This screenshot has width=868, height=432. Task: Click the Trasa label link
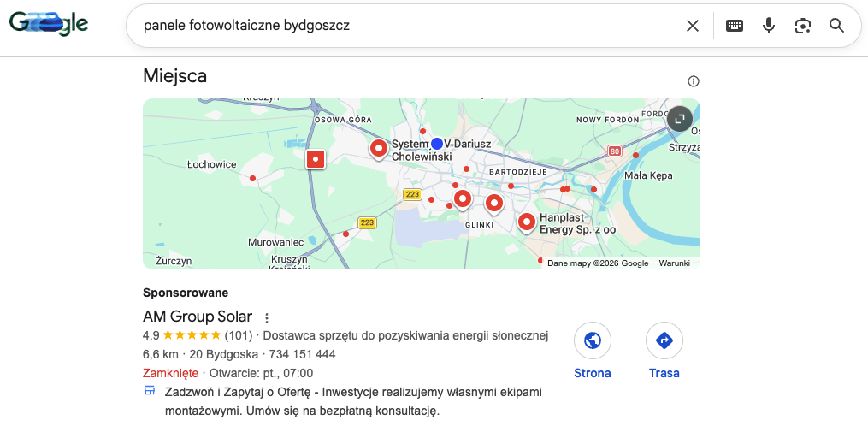[664, 373]
